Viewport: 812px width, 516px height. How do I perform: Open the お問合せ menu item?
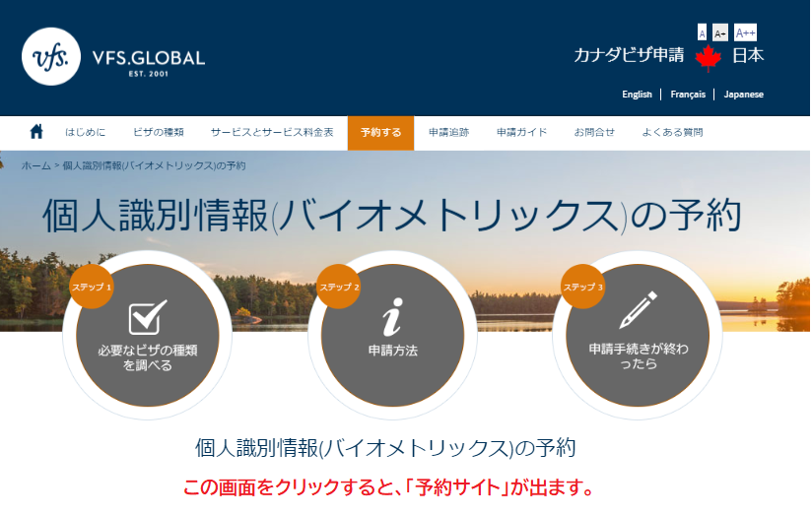coord(594,132)
